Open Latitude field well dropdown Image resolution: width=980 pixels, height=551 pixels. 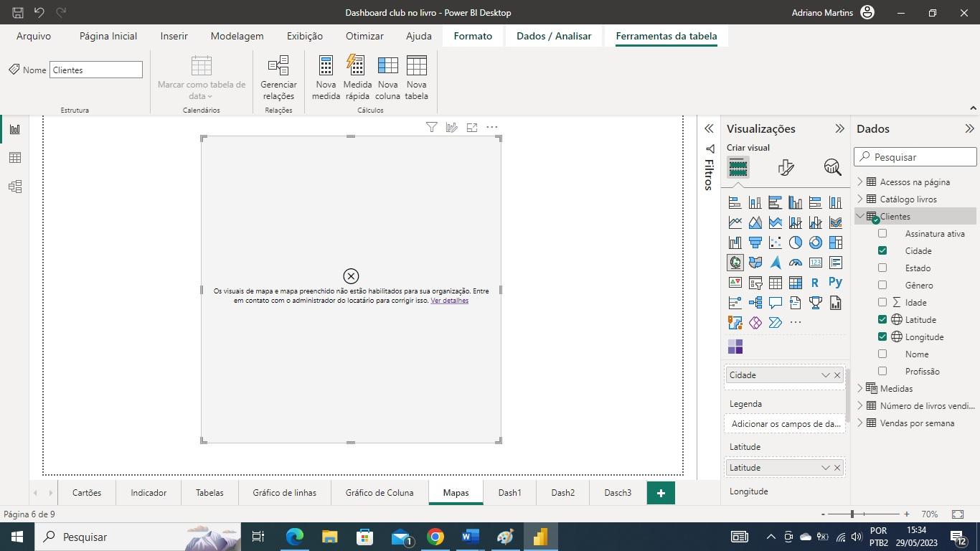pyautogui.click(x=825, y=468)
